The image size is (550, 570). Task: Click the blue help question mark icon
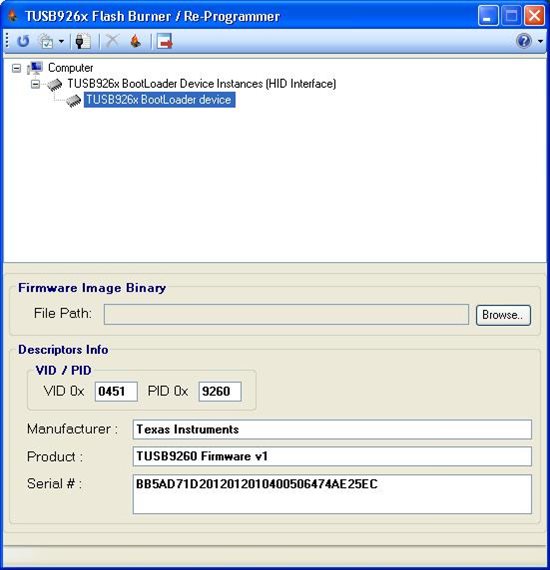click(524, 41)
